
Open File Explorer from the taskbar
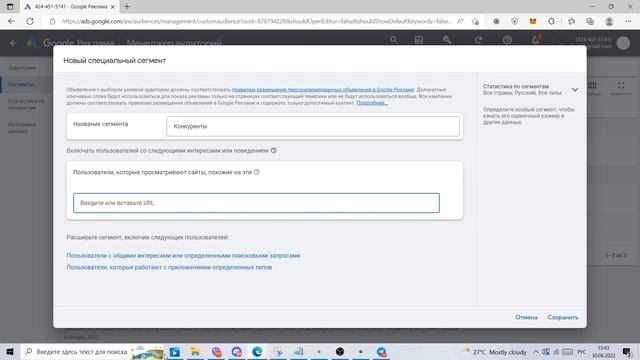coord(195,351)
